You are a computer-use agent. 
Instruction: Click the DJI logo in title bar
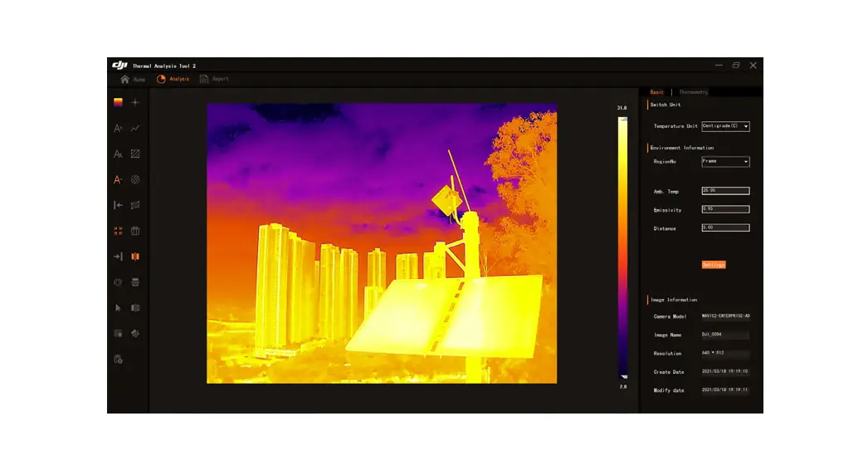coord(119,66)
